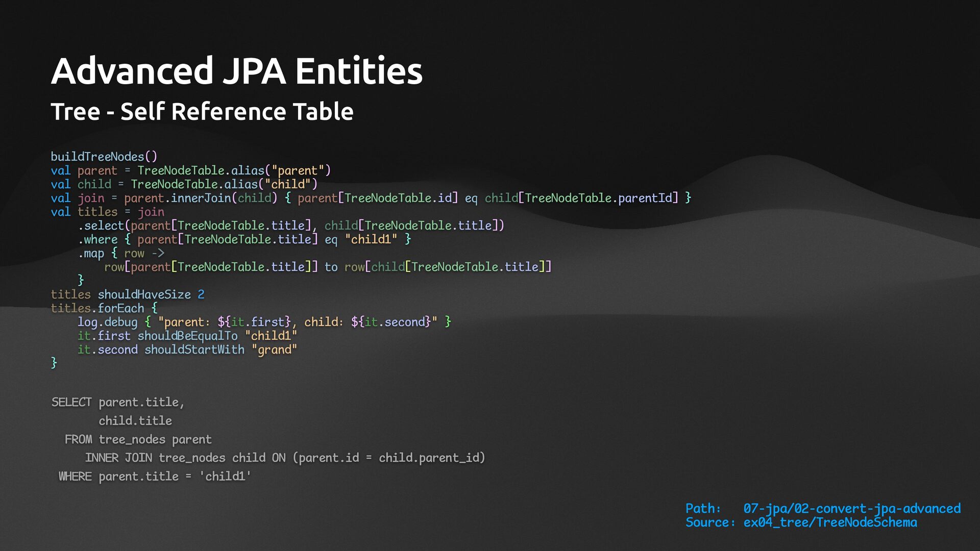Click the "child" alias string literal
This screenshot has height=551, width=980.
(x=288, y=184)
